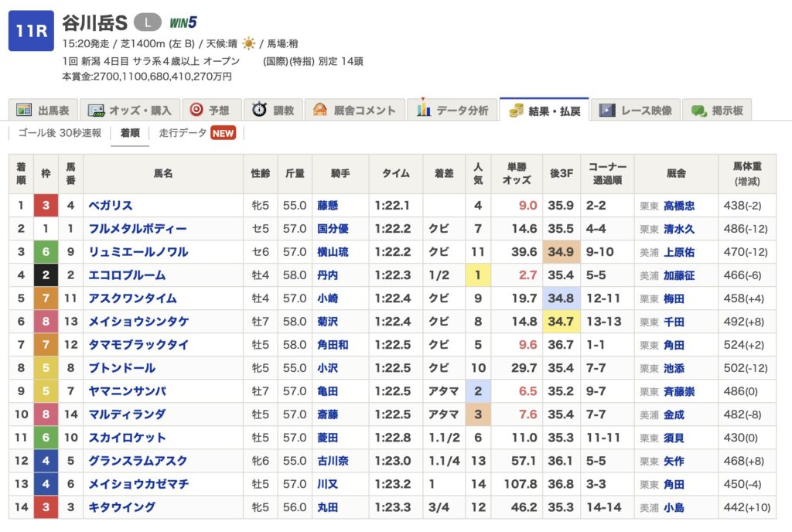This screenshot has width=792, height=532.
Task: Click the odds icon on オッズ・購入 tab
Action: 96,111
